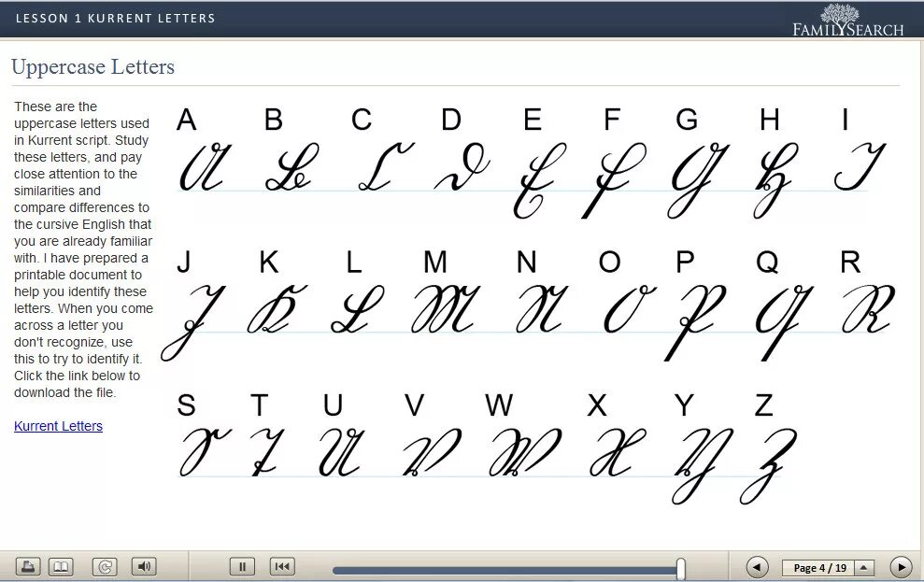The height and width of the screenshot is (582, 924).
Task: Click the Kurrent script letter under M
Action: coord(446,308)
